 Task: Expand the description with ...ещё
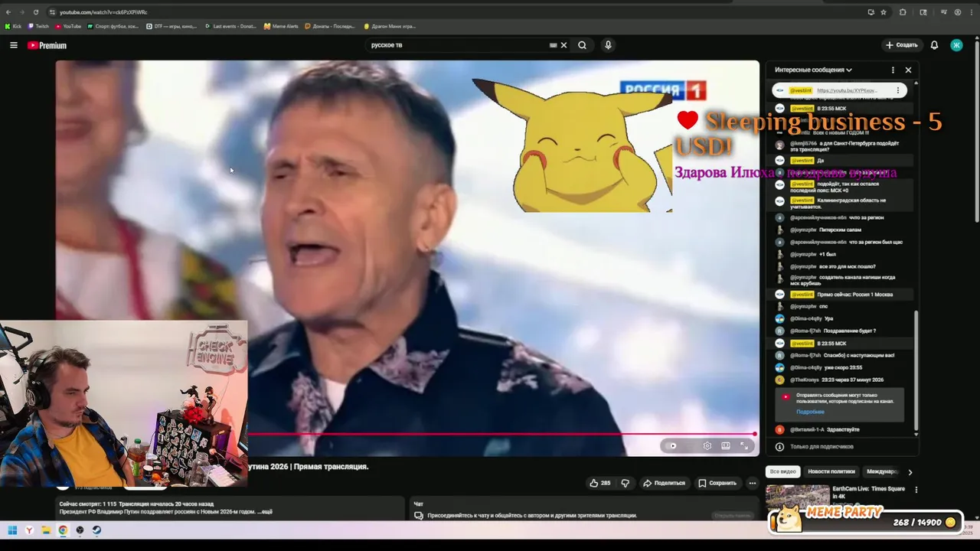click(265, 512)
